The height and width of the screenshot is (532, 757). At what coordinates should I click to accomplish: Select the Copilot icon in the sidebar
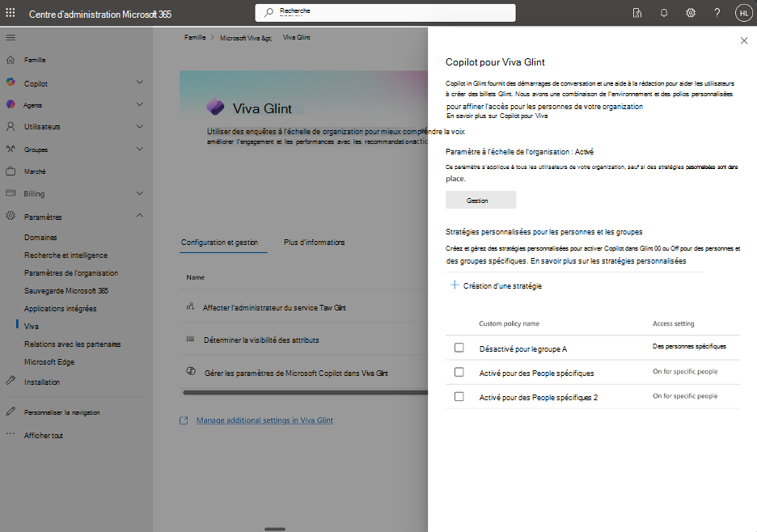11,82
